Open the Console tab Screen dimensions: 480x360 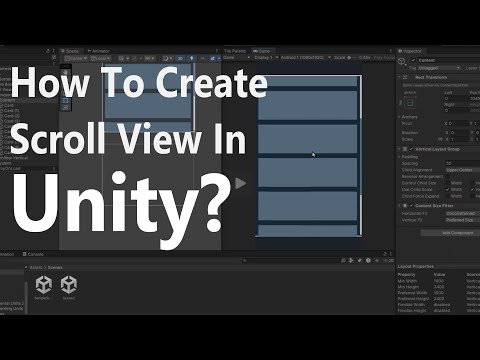33,254
